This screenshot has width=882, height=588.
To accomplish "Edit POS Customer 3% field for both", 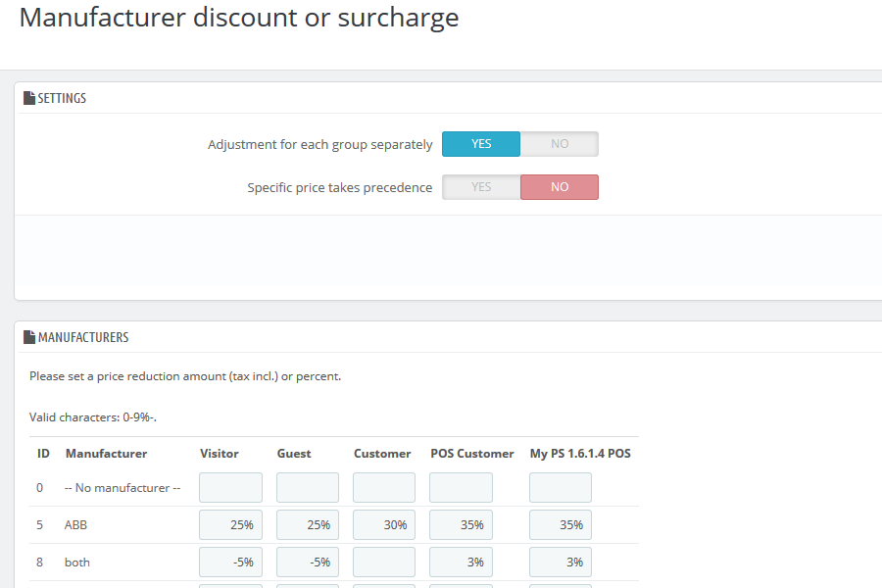I will click(x=461, y=563).
